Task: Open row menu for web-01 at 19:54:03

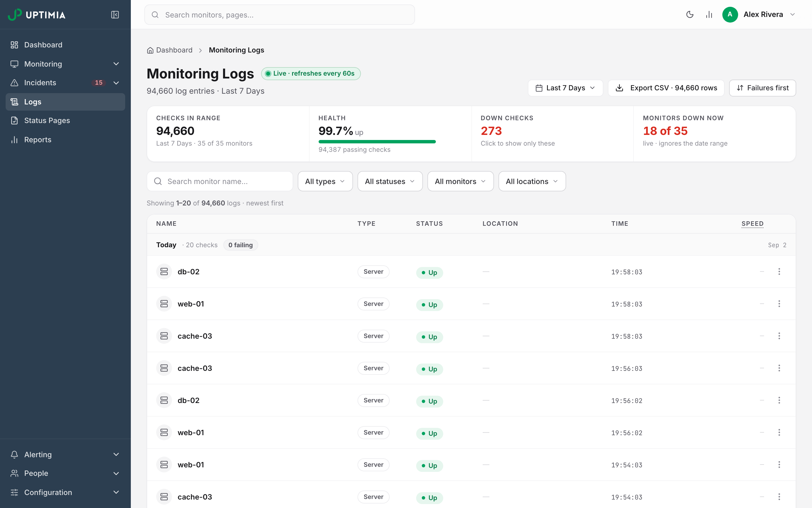Action: [x=779, y=465]
